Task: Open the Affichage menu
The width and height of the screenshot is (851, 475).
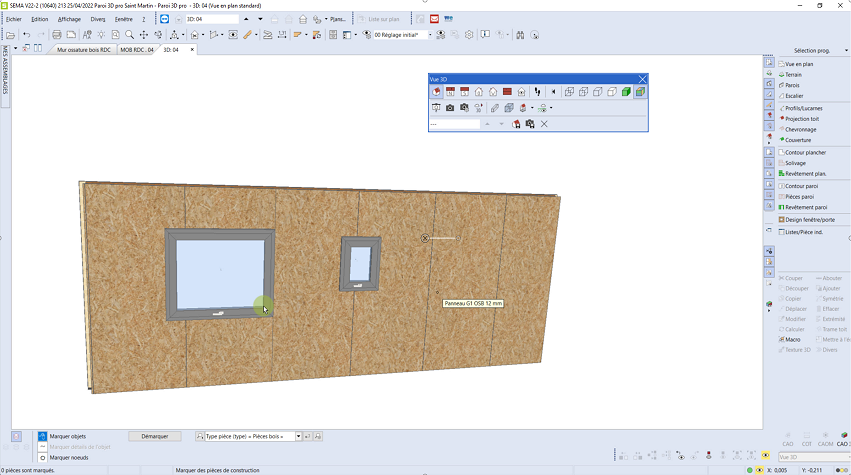Action: (x=69, y=19)
